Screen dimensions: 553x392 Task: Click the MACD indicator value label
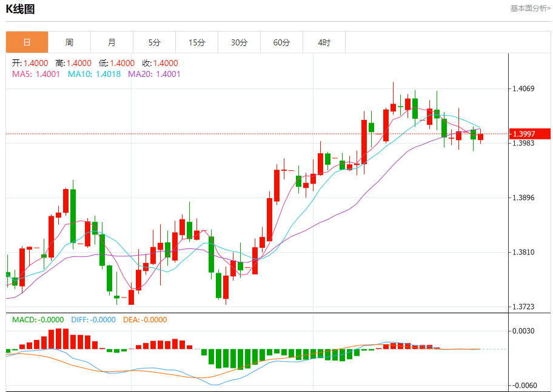(38, 319)
